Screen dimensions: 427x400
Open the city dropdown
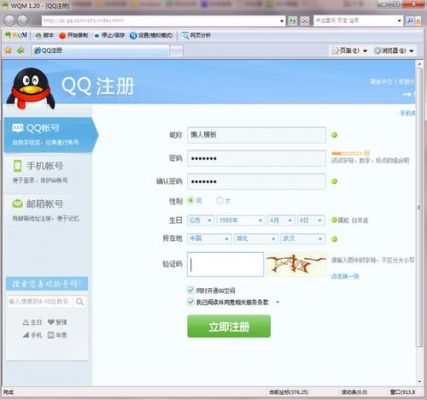click(x=302, y=239)
